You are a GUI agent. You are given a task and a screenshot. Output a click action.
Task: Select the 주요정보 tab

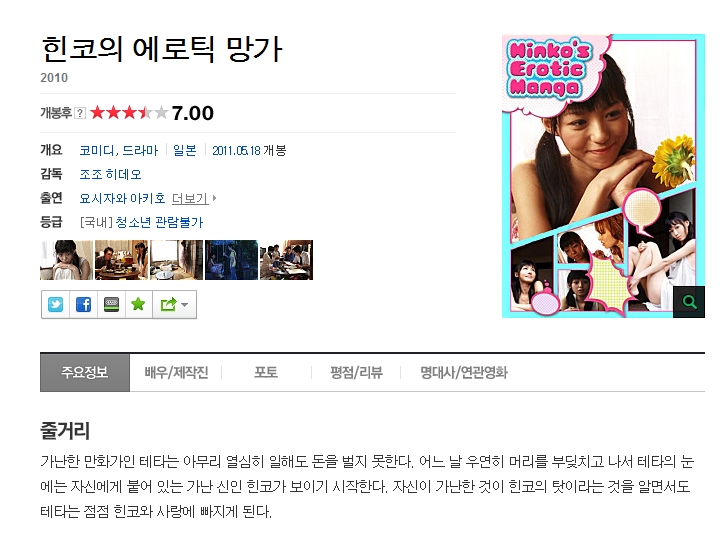click(x=84, y=372)
